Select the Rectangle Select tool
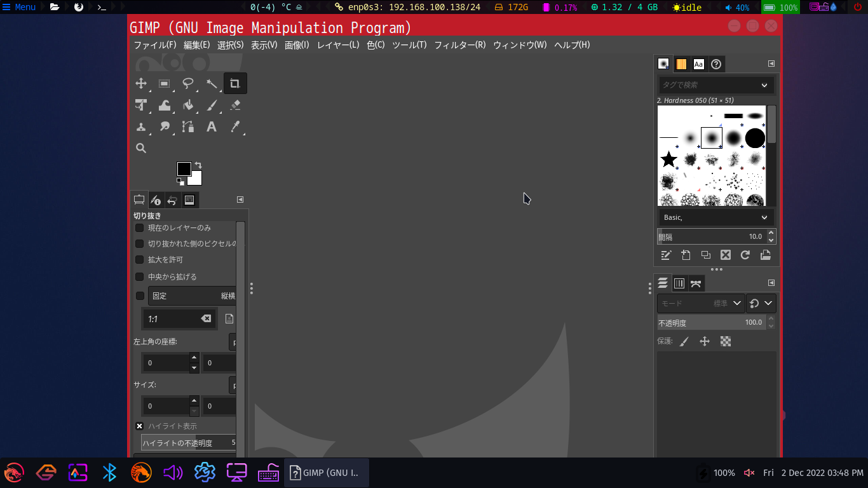The height and width of the screenshot is (488, 868). click(165, 83)
